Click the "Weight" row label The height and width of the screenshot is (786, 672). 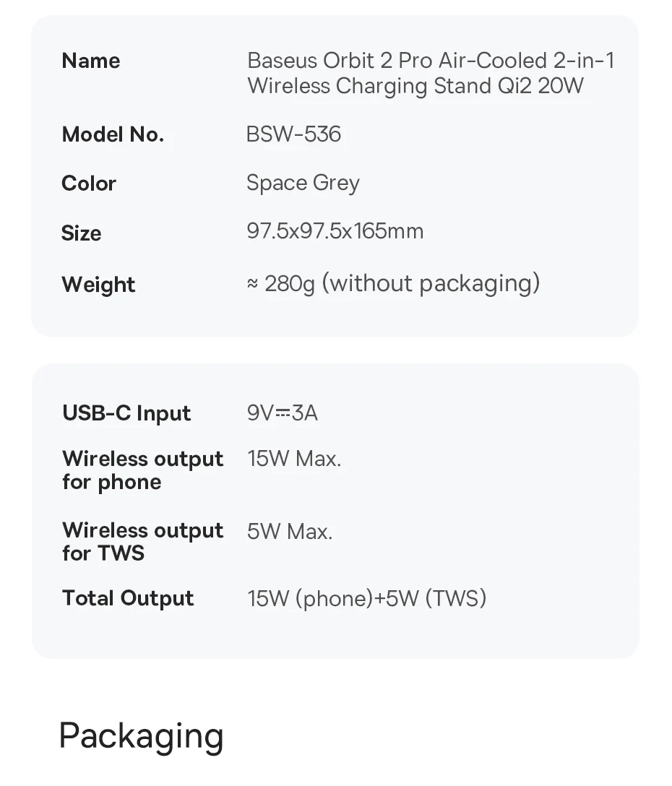(98, 285)
